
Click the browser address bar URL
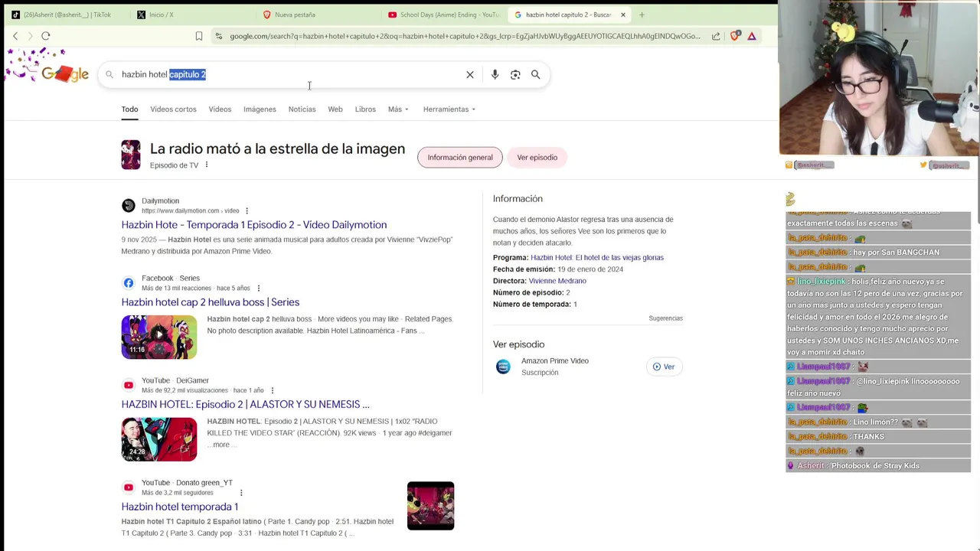coord(465,36)
